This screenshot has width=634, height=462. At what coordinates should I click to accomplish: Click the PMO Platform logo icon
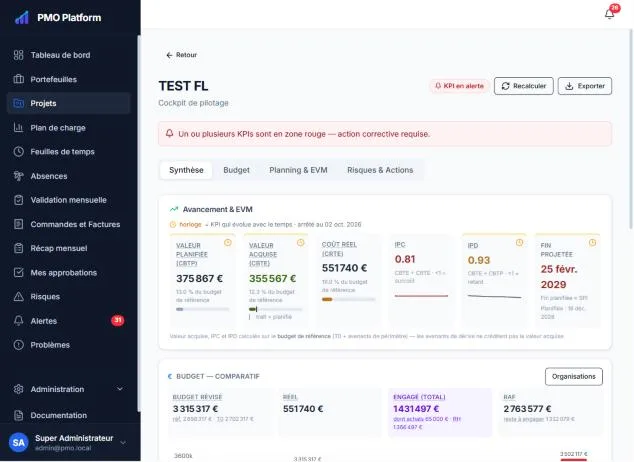tap(21, 18)
